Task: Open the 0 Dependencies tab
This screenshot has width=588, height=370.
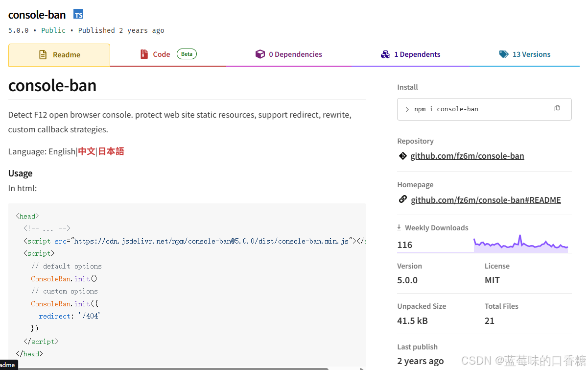Action: (x=289, y=54)
